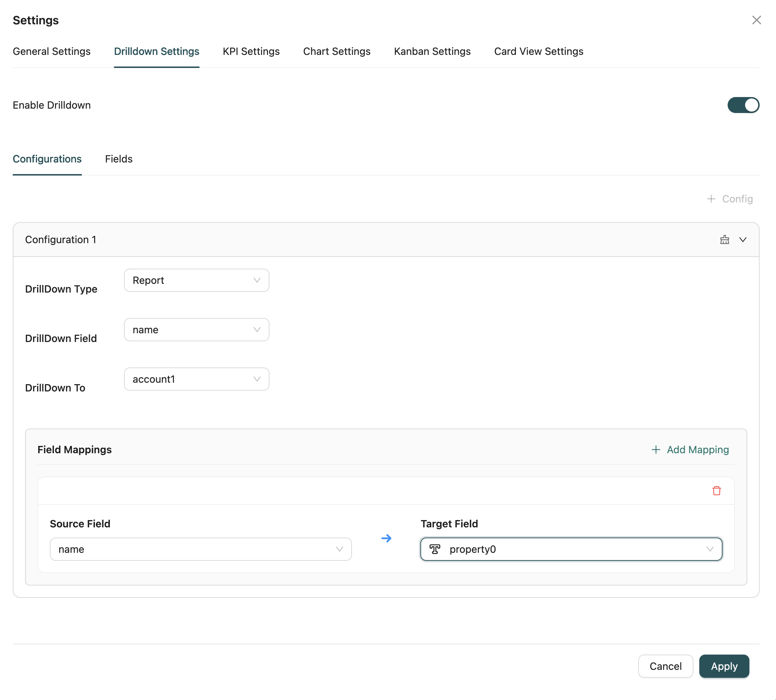Open the Fields sub-tab

(x=119, y=159)
